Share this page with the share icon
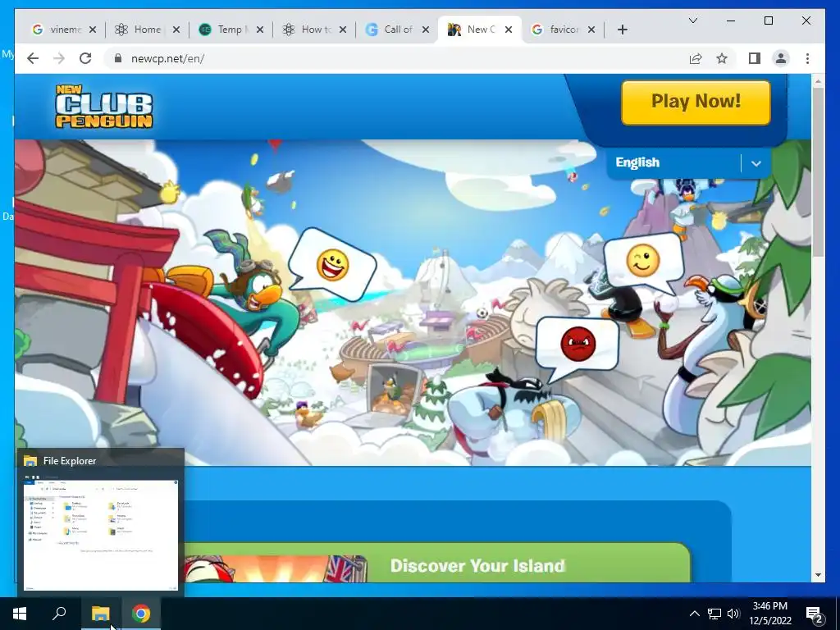Screen dimensions: 840x630 (696, 58)
